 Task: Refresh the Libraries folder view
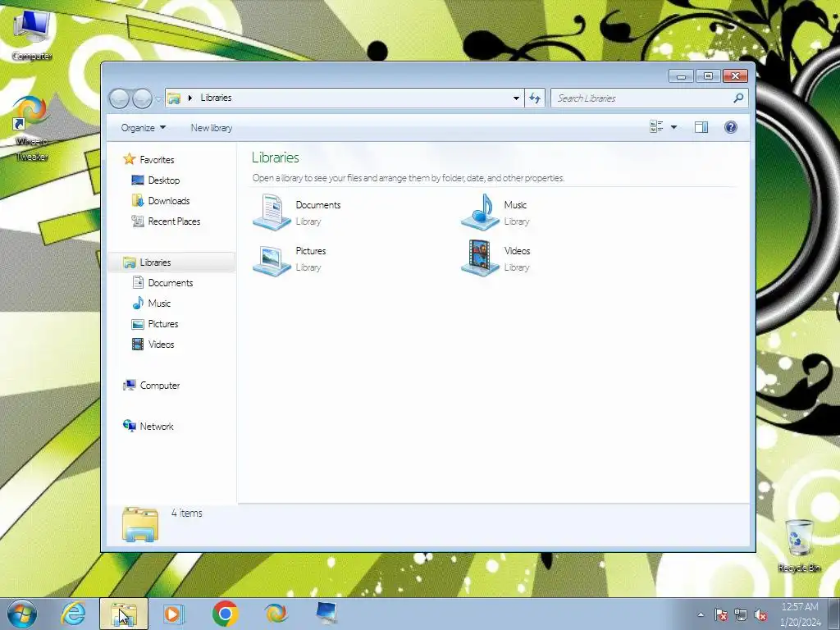pyautogui.click(x=535, y=98)
